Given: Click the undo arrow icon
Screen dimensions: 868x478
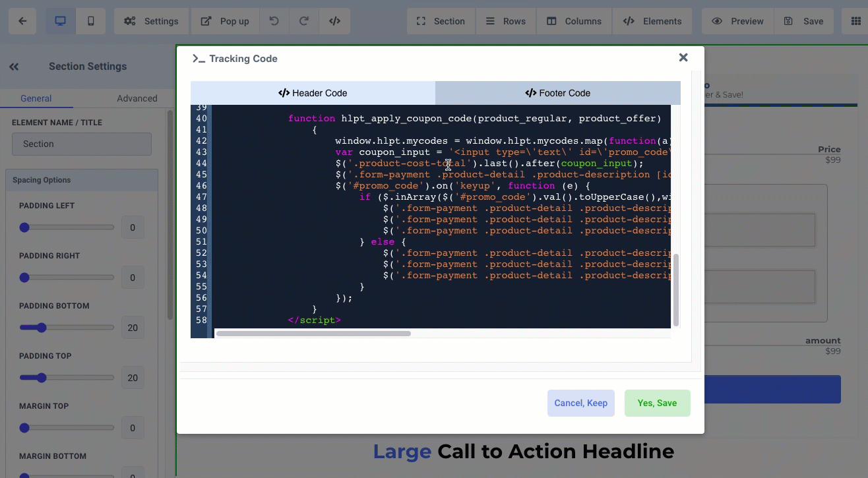Looking at the screenshot, I should tap(274, 21).
